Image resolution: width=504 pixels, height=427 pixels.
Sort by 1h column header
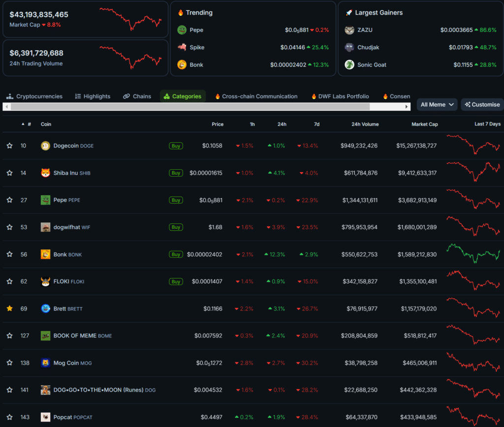point(252,124)
